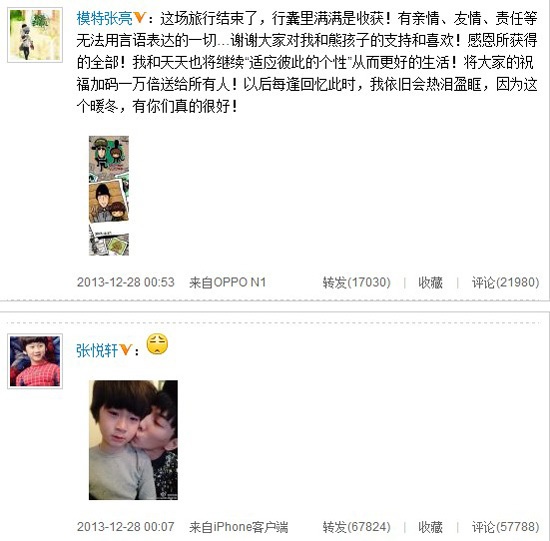Open cartoon collage image in first post
Screen dimensions: 550x541
click(x=109, y=196)
